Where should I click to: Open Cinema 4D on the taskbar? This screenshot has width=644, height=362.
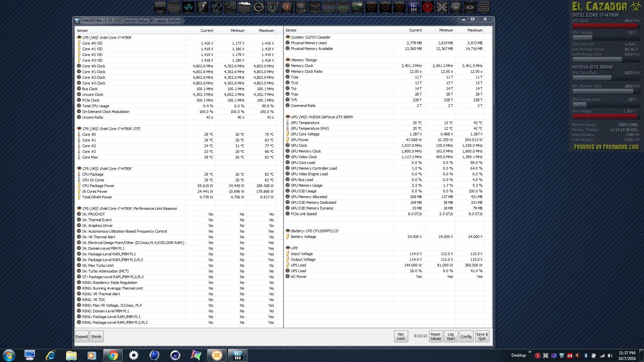coord(175,355)
